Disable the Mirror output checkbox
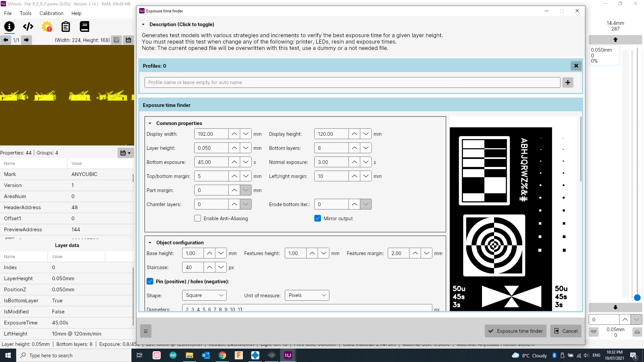 pos(318,218)
